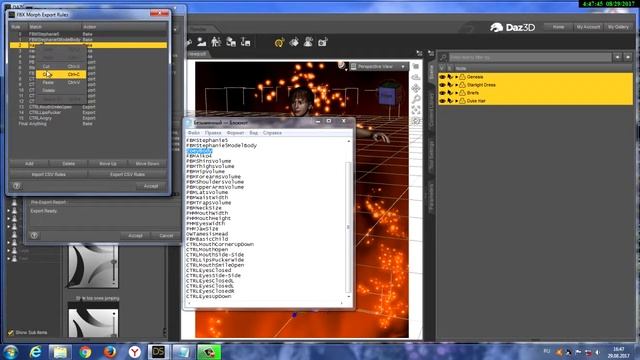Click the Move Up button
640x360 pixels.
click(x=108, y=164)
